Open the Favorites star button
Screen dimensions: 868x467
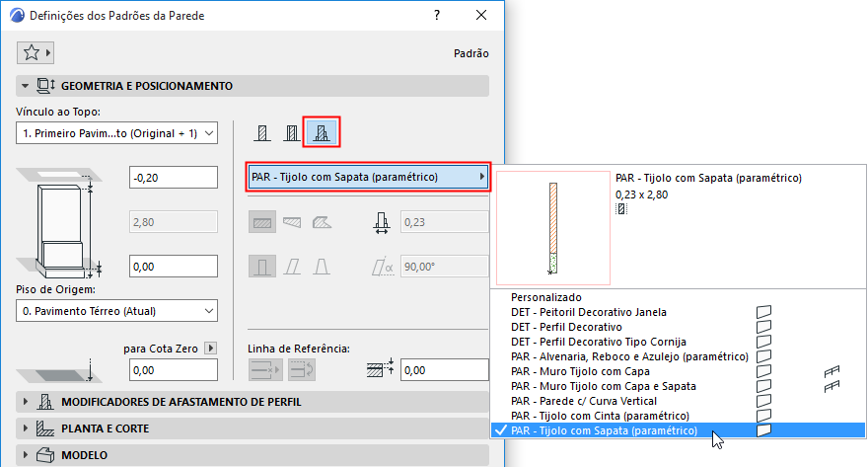tap(35, 53)
